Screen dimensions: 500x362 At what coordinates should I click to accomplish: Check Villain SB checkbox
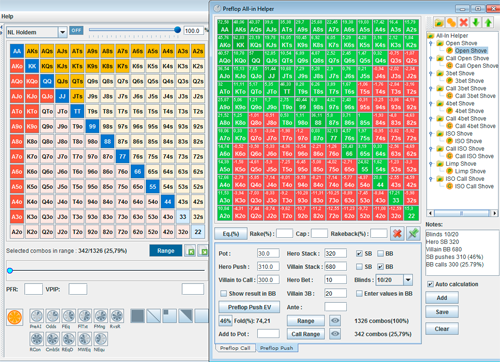(359, 267)
